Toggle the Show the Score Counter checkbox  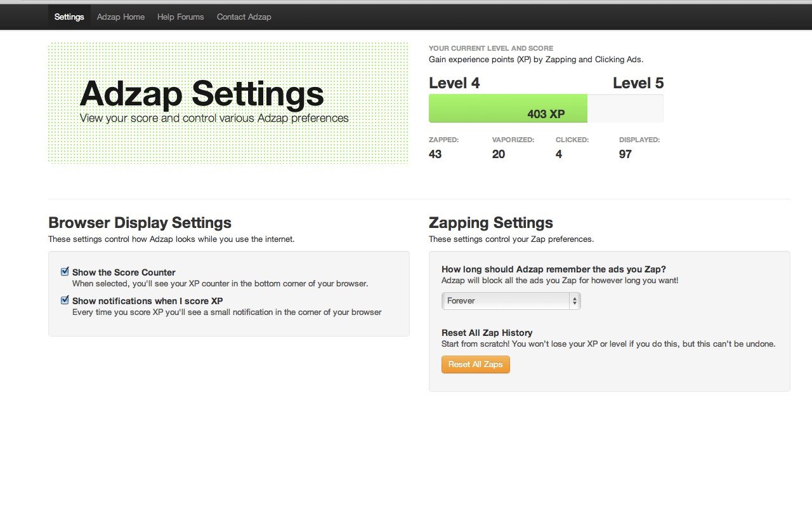pos(65,272)
